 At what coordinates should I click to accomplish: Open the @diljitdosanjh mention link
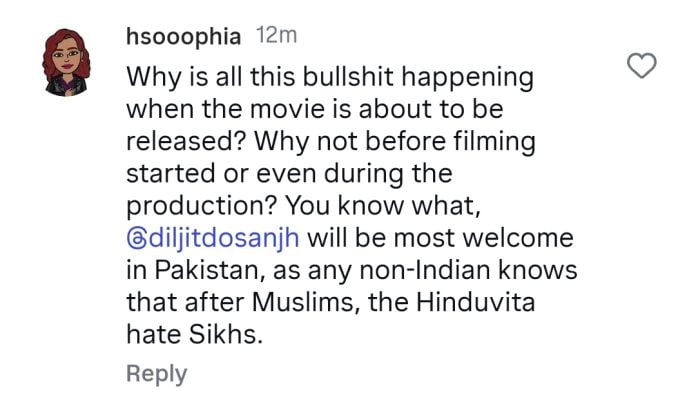coord(213,238)
